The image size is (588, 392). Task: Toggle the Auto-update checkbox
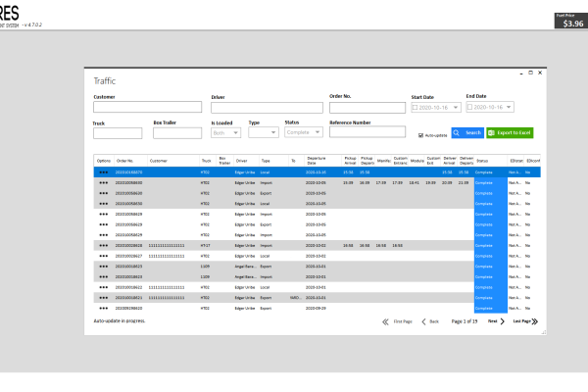click(420, 135)
